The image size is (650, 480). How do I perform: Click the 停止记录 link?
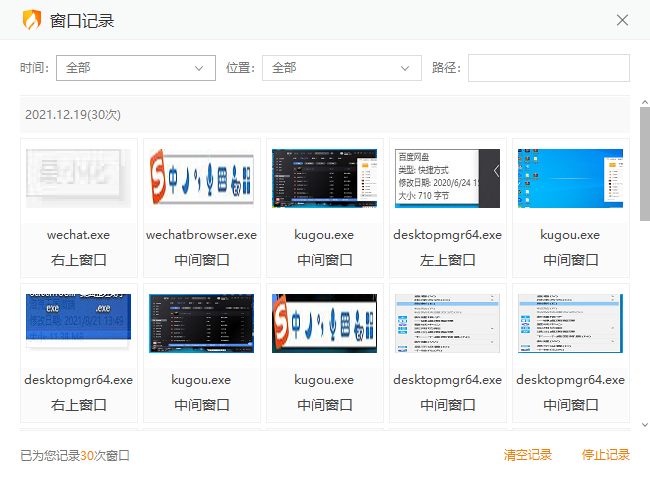[606, 455]
